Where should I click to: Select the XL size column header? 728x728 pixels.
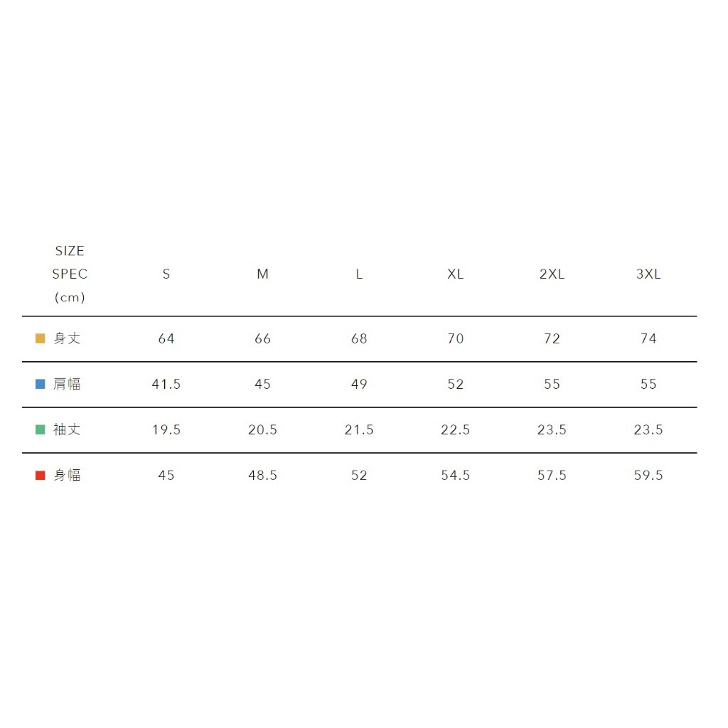[456, 274]
